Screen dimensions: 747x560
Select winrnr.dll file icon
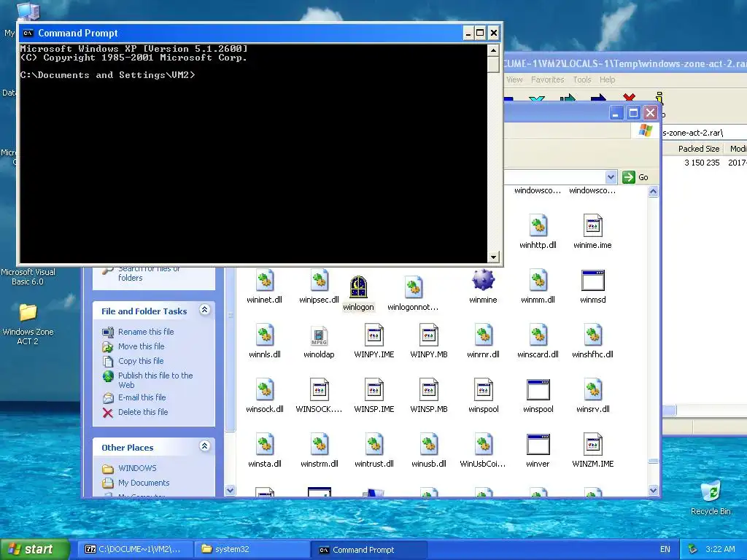point(483,335)
